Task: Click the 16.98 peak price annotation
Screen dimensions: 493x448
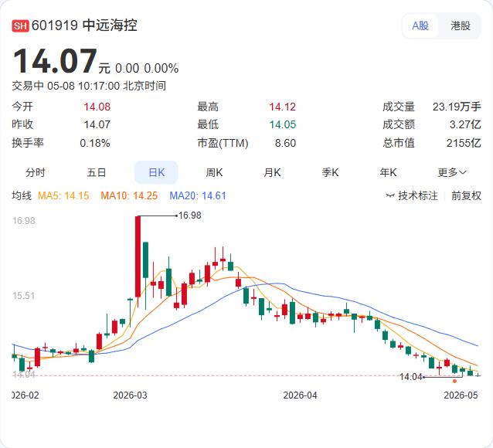Action: coord(190,216)
